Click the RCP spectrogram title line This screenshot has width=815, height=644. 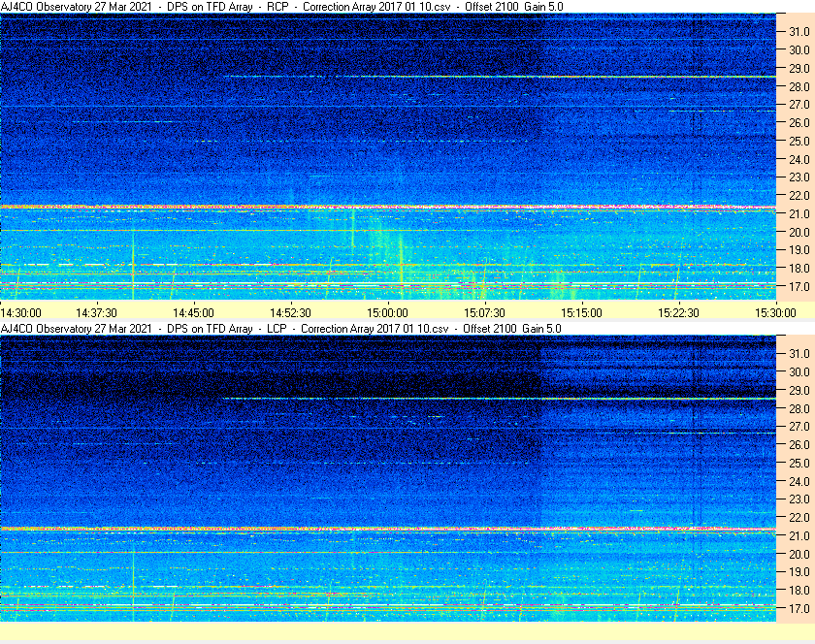click(281, 7)
